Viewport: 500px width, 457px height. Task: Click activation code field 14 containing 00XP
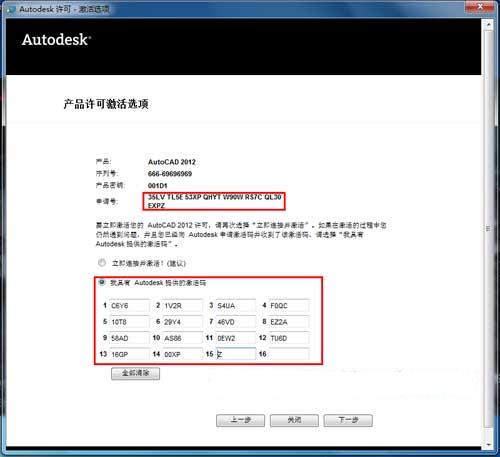[183, 354]
